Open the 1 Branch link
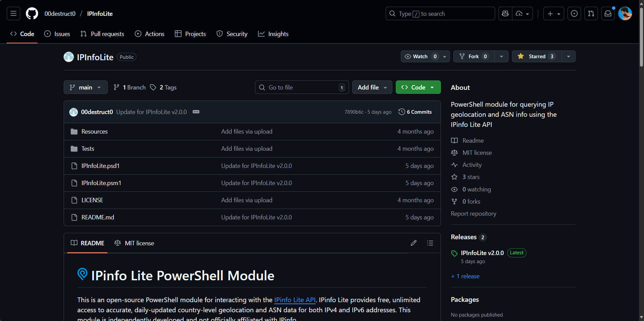 [x=130, y=87]
